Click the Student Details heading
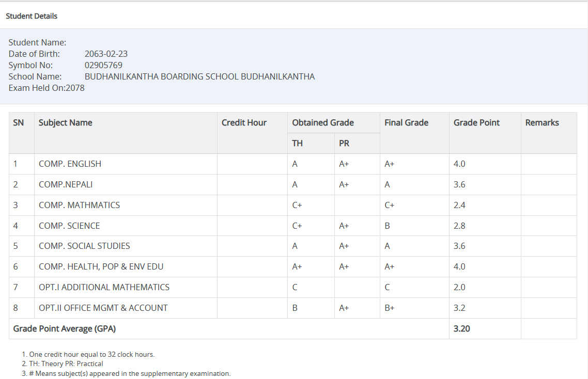The width and height of the screenshot is (588, 379). coord(32,16)
